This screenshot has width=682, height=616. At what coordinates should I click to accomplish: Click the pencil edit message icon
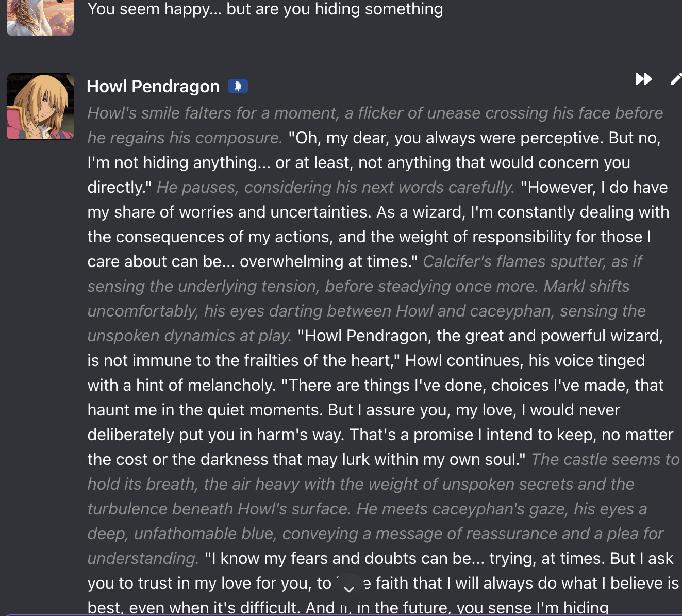pyautogui.click(x=675, y=79)
